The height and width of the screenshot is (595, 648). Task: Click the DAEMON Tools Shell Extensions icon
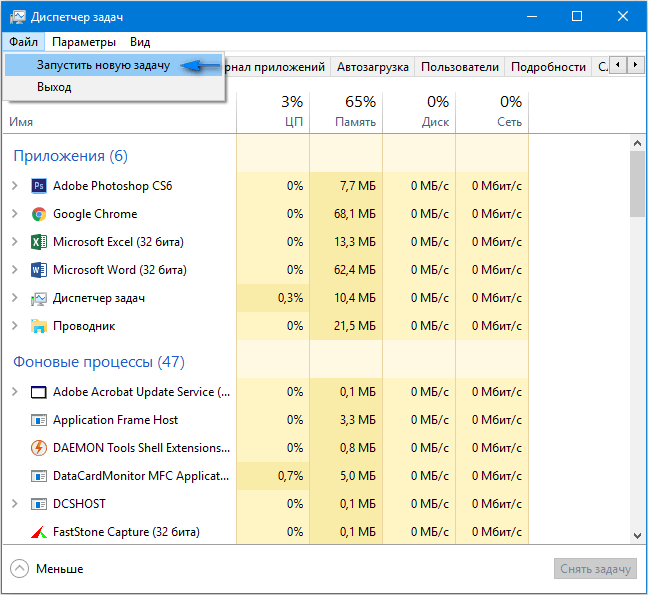pyautogui.click(x=39, y=448)
